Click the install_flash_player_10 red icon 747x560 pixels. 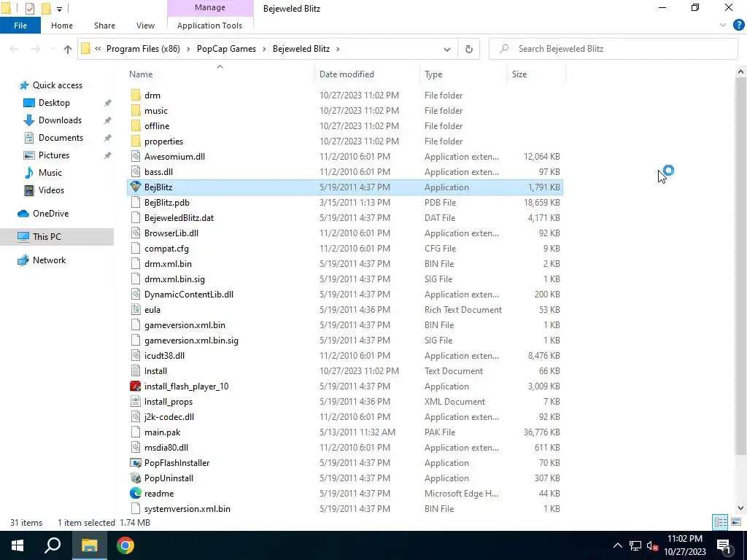(x=136, y=386)
